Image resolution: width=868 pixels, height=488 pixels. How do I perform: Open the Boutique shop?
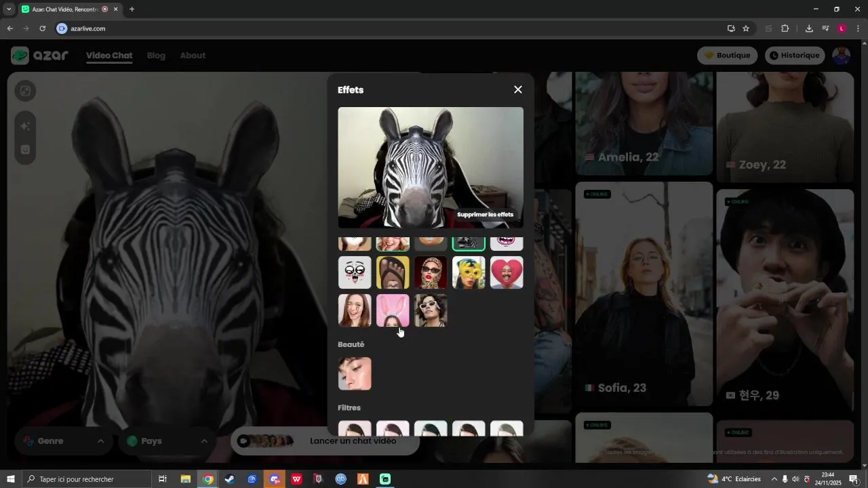point(728,56)
